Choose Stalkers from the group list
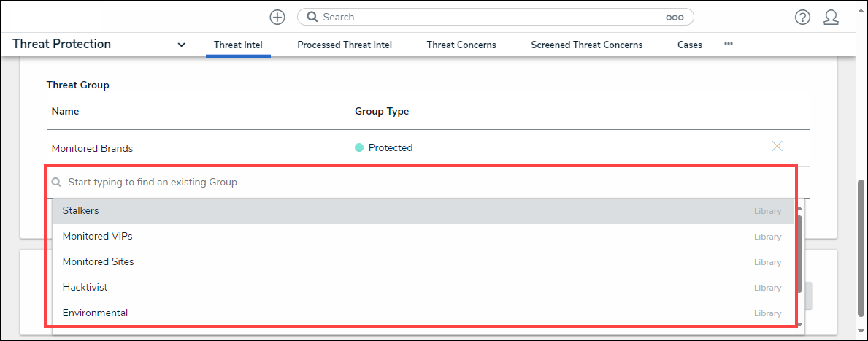The width and height of the screenshot is (868, 341). point(80,210)
